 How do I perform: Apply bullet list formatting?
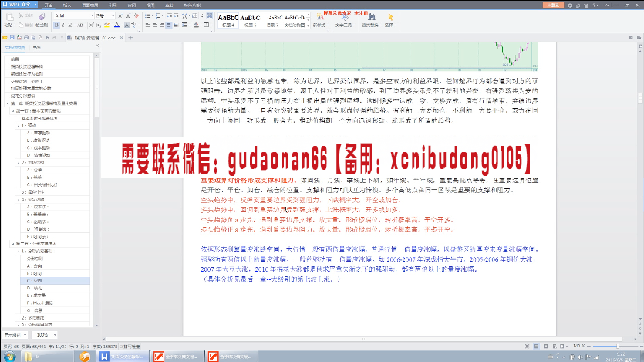pos(148,15)
